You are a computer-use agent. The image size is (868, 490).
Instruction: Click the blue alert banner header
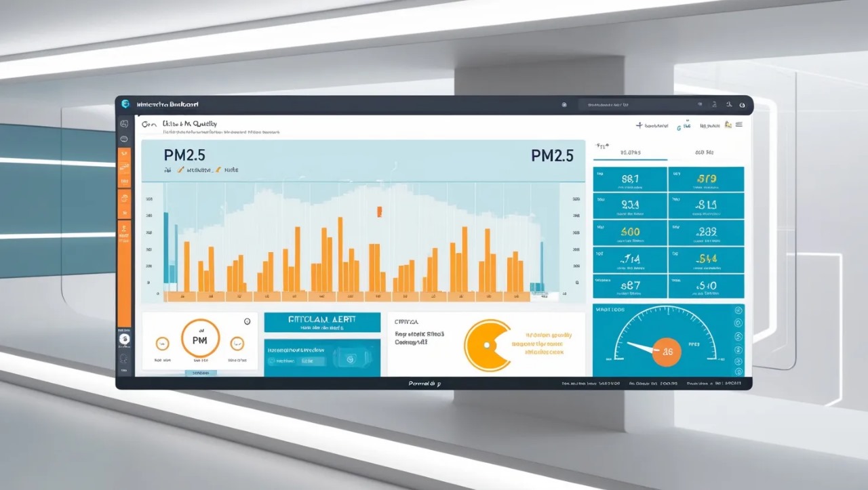click(322, 322)
